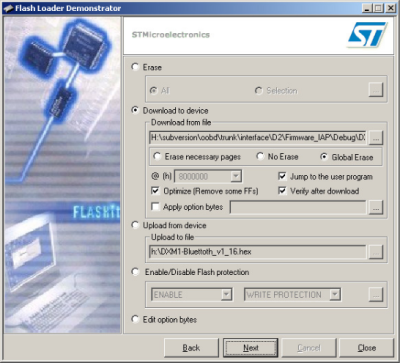400x363 pixels.
Task: Go Back to previous step
Action: [191, 348]
